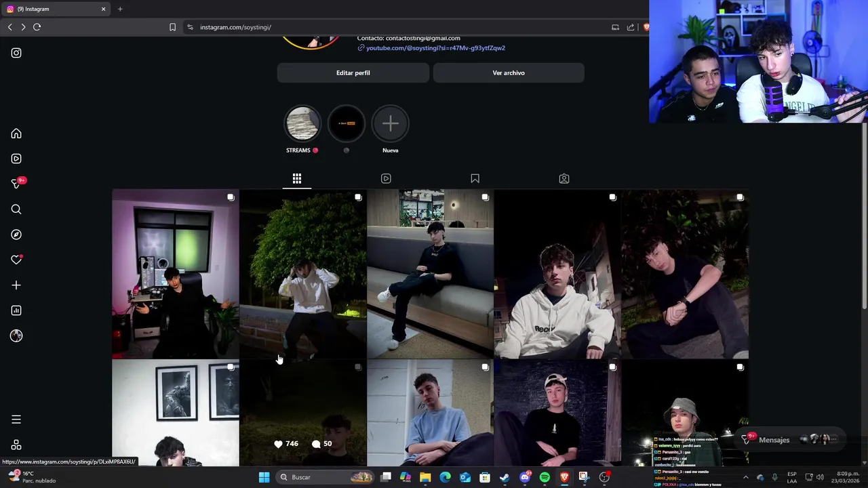Image resolution: width=868 pixels, height=488 pixels.
Task: Open Microsoft Edge from the taskbar
Action: pyautogui.click(x=445, y=477)
